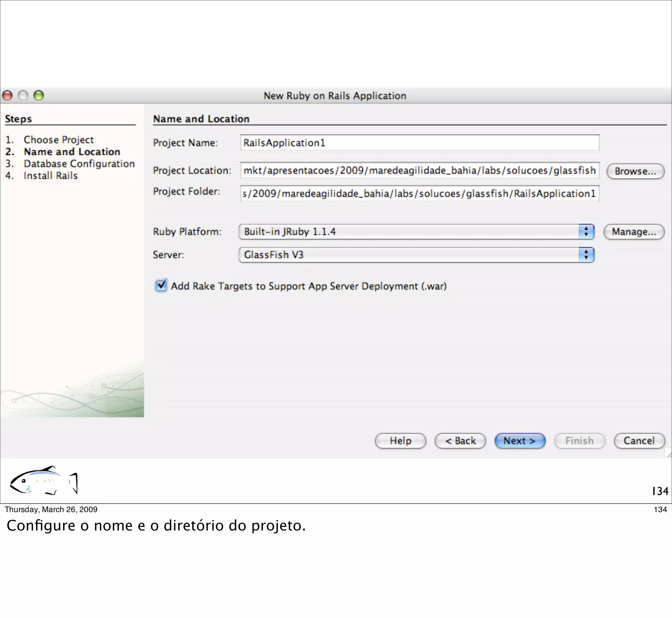Click the GlassFish fish logo

pyautogui.click(x=44, y=481)
